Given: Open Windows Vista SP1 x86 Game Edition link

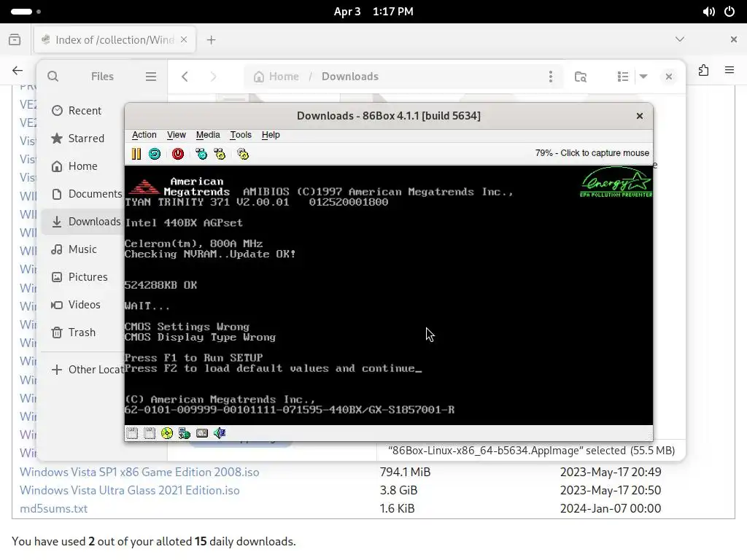Looking at the screenshot, I should point(139,472).
